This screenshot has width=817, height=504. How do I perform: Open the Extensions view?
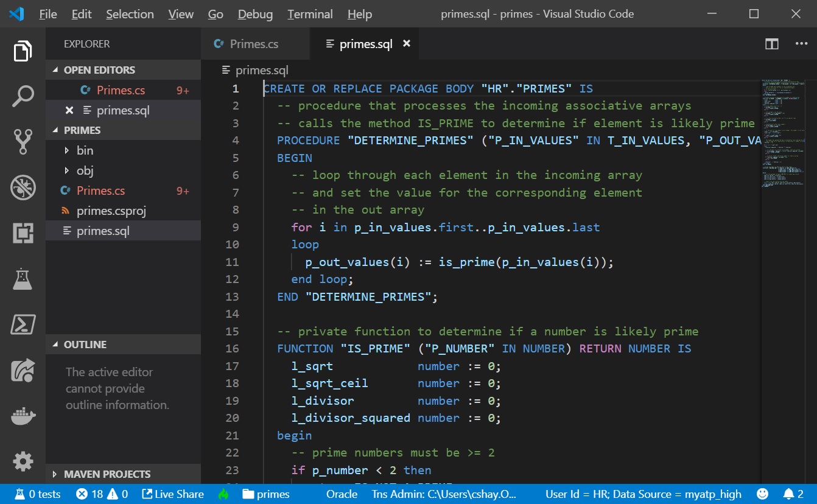coord(23,233)
